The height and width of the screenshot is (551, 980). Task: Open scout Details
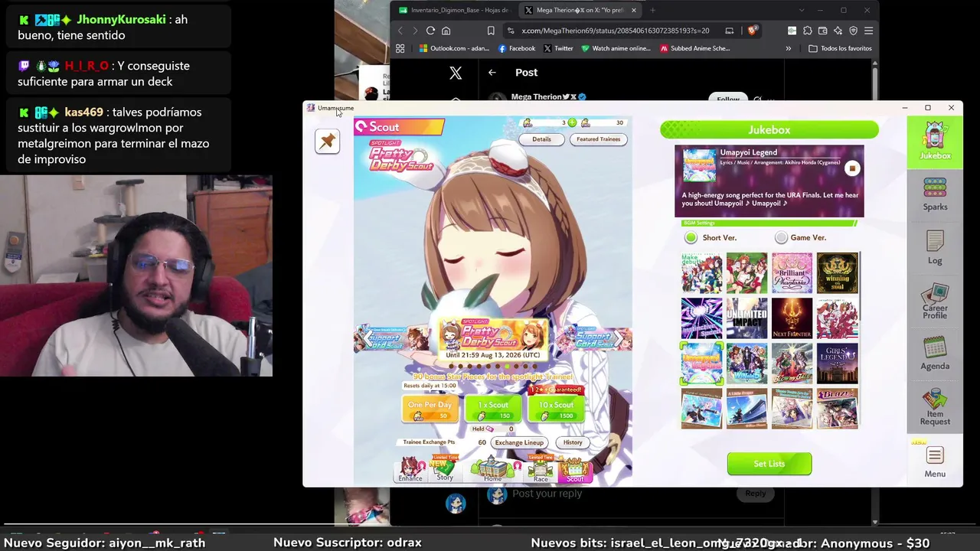pyautogui.click(x=541, y=139)
